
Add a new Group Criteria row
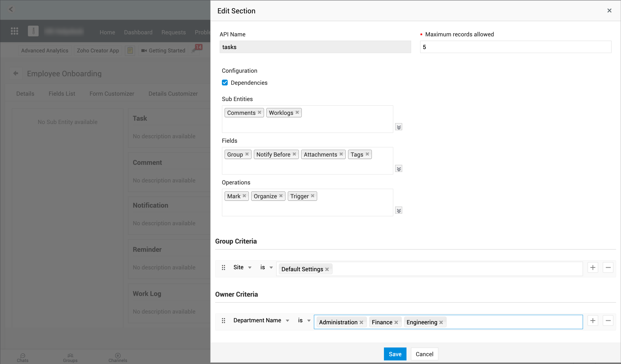[x=593, y=267]
